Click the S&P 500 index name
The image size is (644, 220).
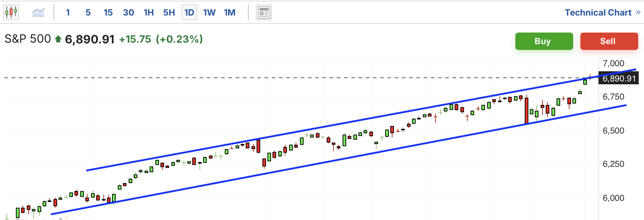click(28, 39)
